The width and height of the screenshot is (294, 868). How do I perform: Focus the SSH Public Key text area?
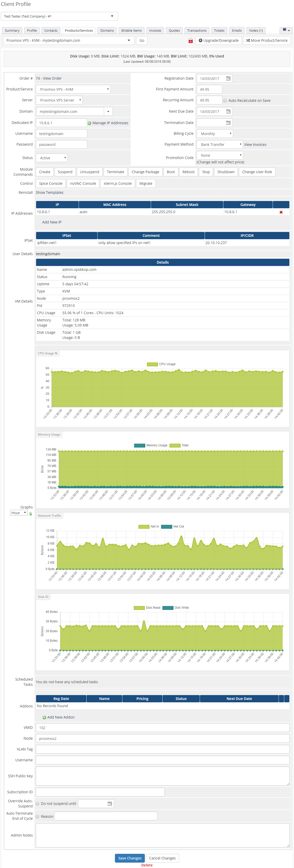[163, 776]
